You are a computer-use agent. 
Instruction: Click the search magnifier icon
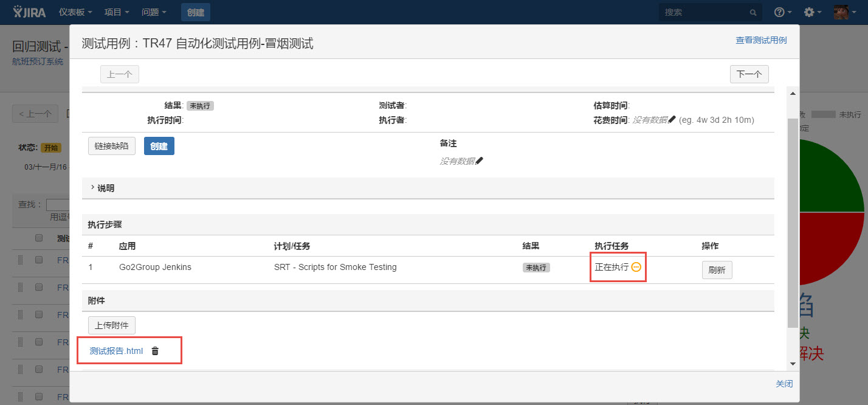coord(753,12)
